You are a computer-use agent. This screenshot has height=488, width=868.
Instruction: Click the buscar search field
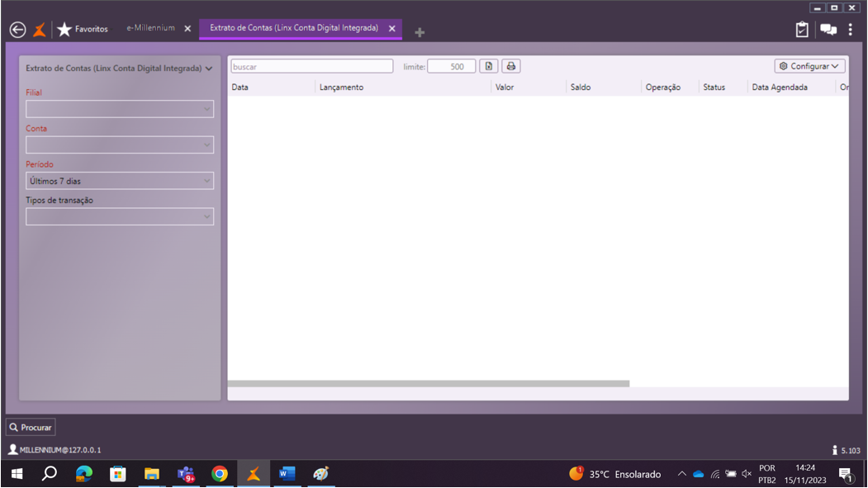[311, 66]
